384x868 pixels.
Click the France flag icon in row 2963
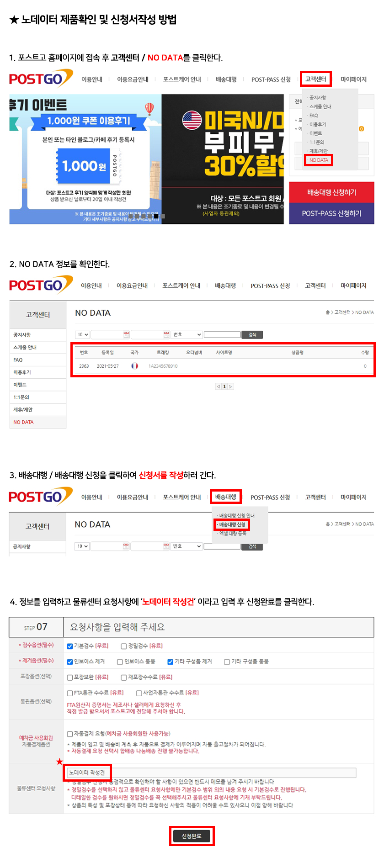[134, 366]
